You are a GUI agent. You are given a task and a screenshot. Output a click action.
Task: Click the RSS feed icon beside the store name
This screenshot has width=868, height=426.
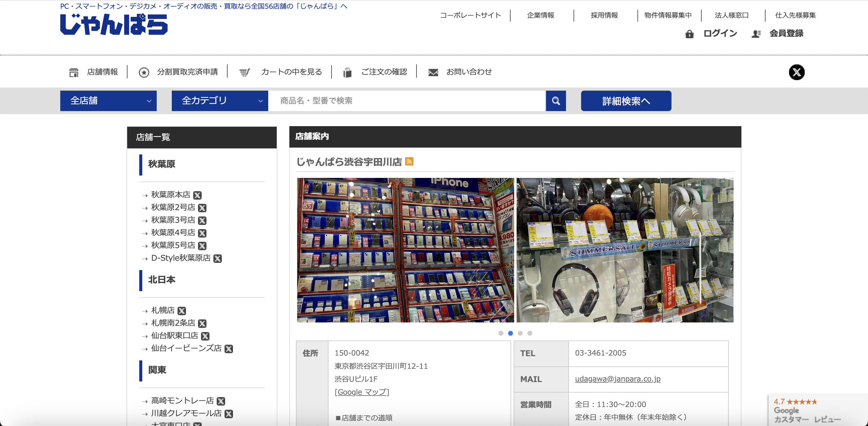tap(409, 161)
